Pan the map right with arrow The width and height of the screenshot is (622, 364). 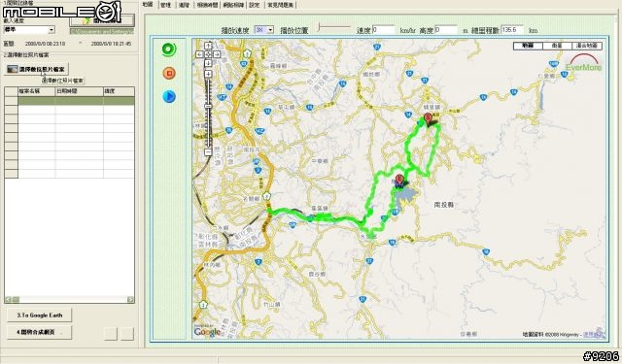click(x=217, y=54)
